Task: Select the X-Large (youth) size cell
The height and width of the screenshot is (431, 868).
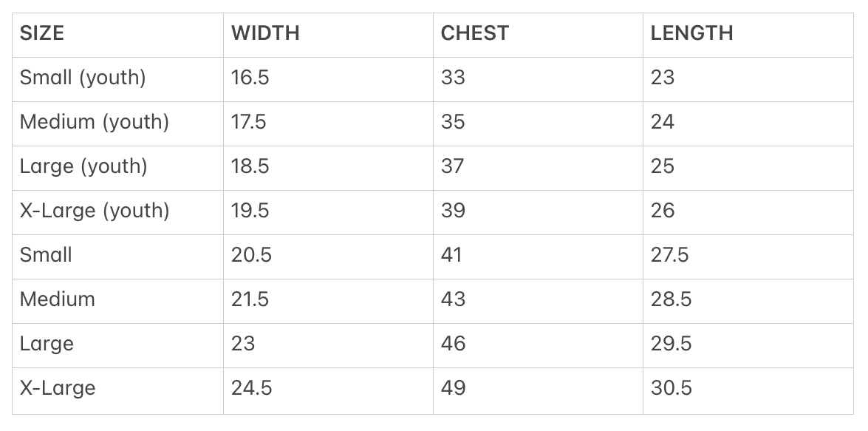Action: 95,211
